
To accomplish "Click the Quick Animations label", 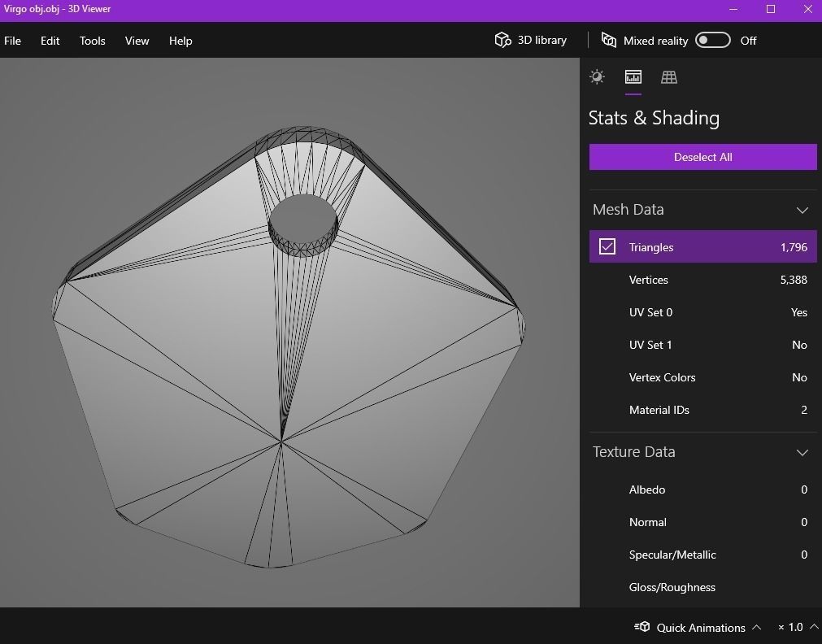I will tap(700, 627).
